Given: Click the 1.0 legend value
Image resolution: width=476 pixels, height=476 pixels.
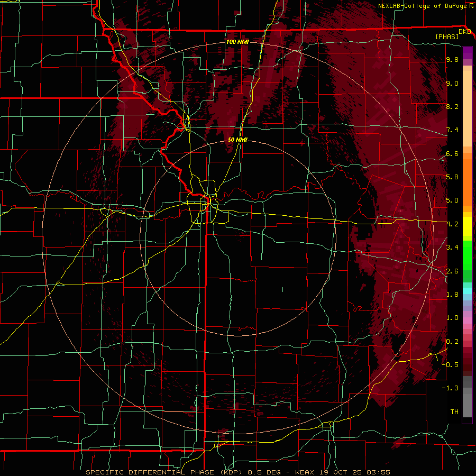Looking at the screenshot, I should pos(452,318).
